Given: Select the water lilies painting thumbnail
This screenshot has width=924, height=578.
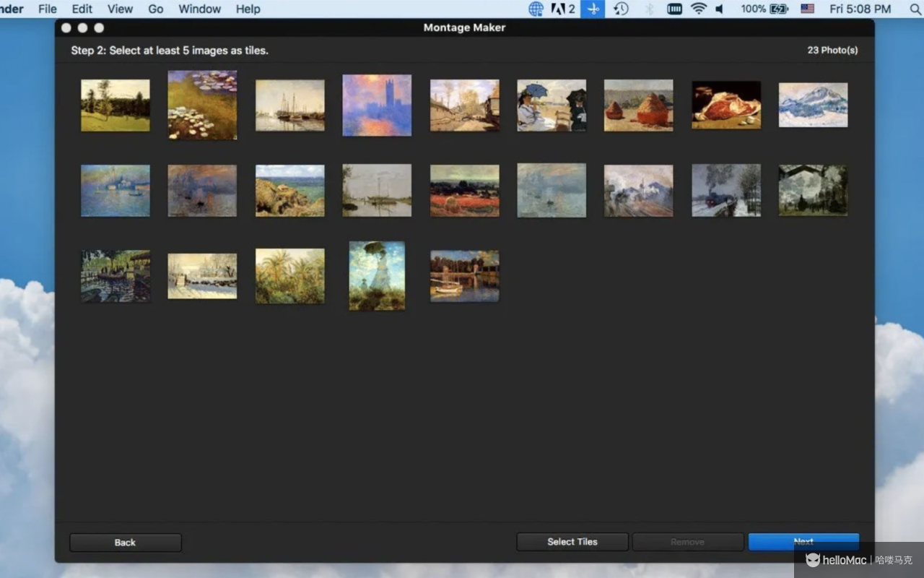Looking at the screenshot, I should 202,105.
